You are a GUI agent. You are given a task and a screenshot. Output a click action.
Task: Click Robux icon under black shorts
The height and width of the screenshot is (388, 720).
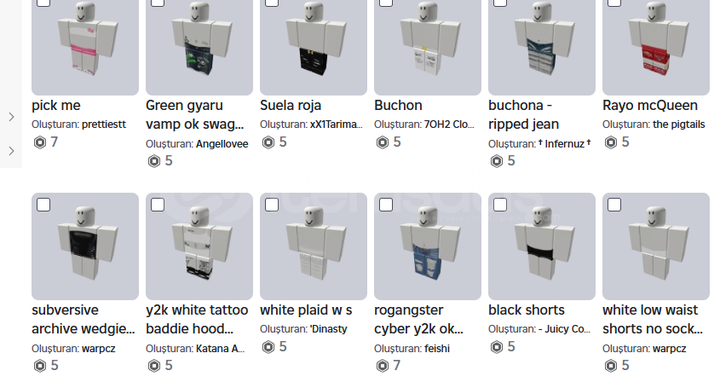coord(497,347)
